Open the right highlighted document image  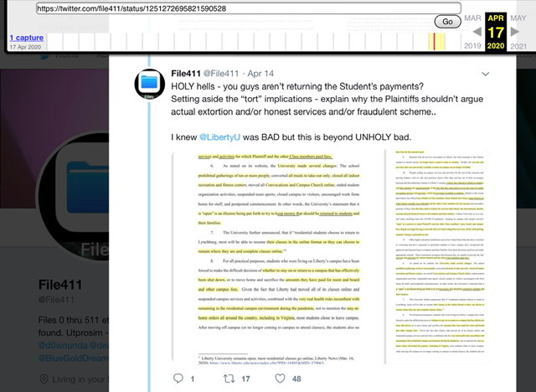(x=438, y=257)
